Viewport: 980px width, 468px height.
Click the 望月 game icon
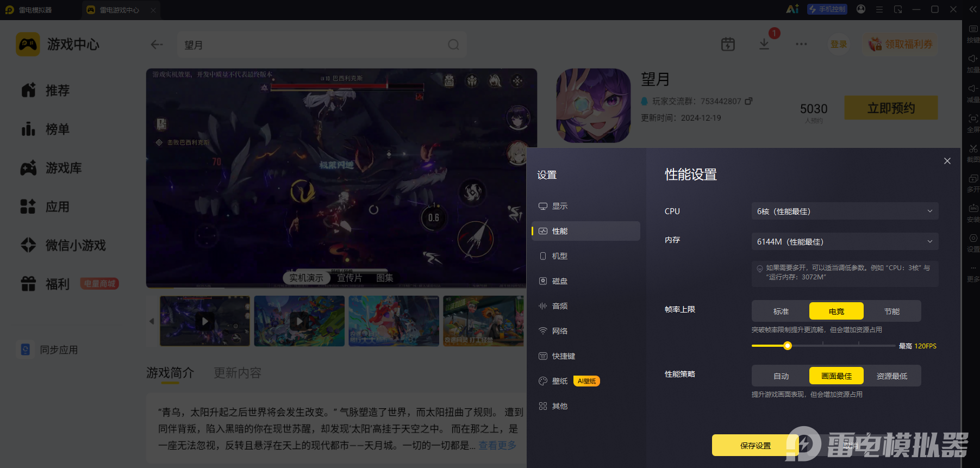[594, 105]
